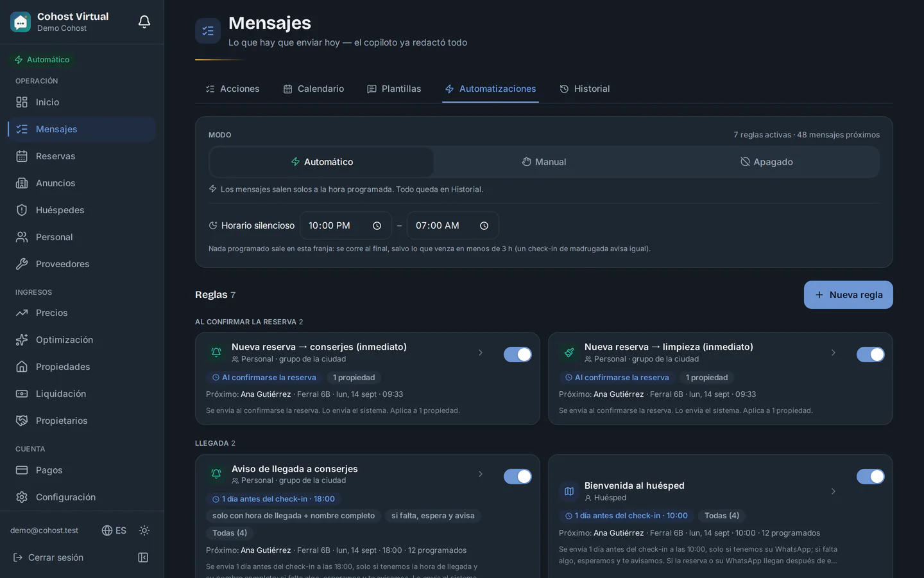Click Cerrar sesión
The image size is (924, 578).
click(49, 557)
